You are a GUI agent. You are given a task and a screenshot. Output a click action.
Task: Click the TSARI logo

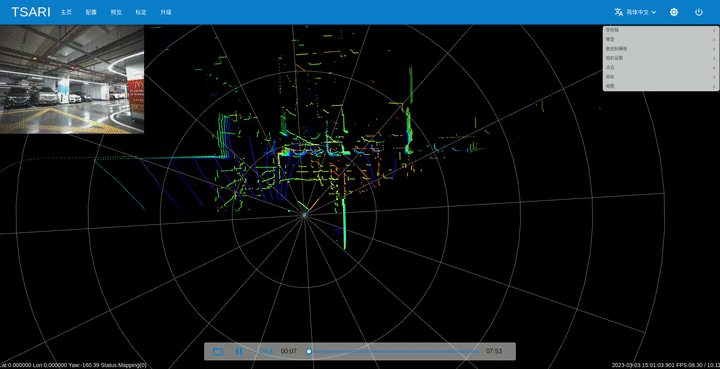(x=30, y=12)
